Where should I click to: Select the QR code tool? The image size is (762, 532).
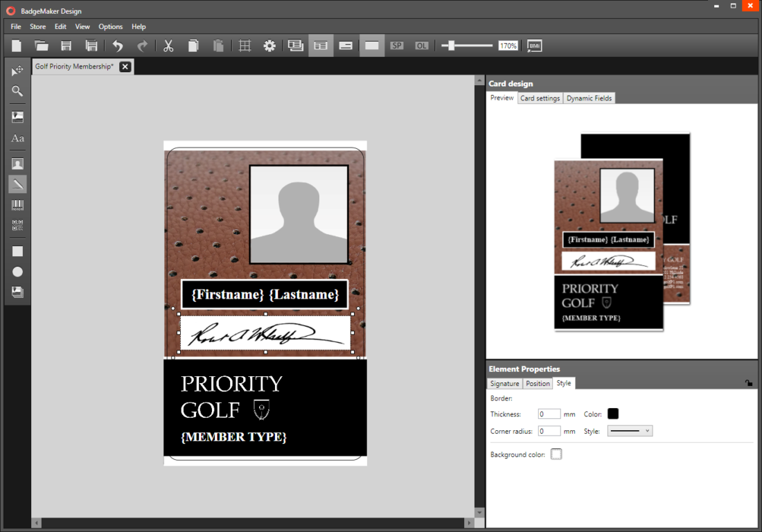click(17, 224)
